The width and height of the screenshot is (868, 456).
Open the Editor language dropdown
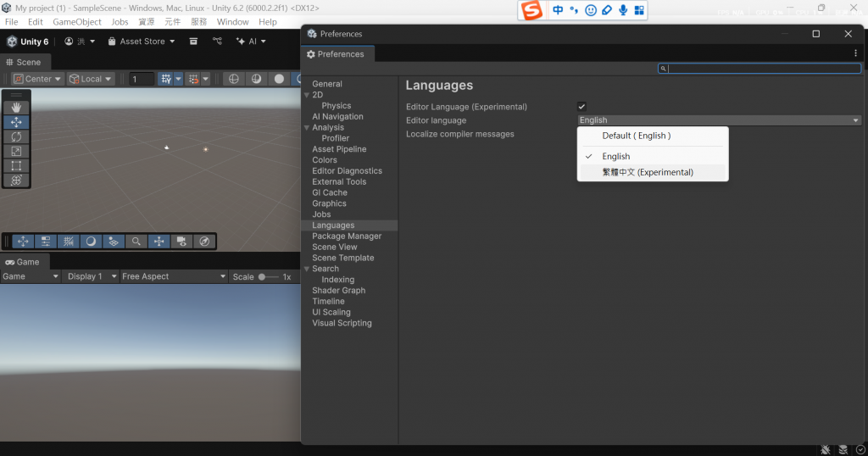click(x=719, y=120)
